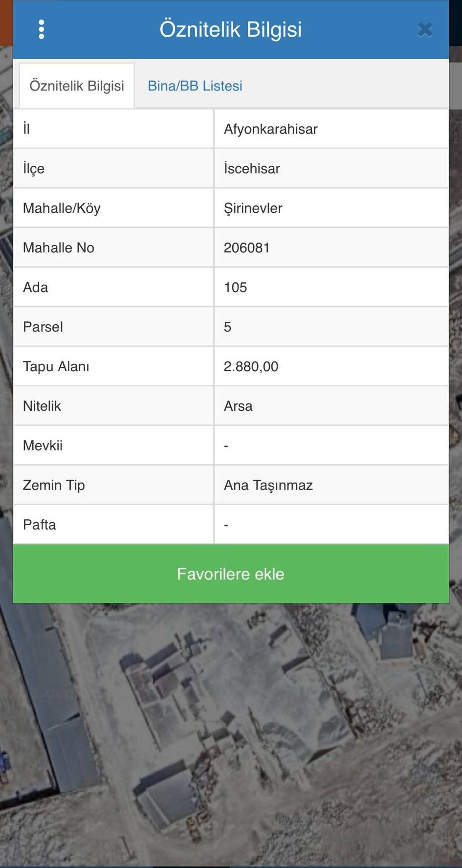Viewport: 462px width, 868px height.
Task: Select the Öznitelik Bilgisi tab
Action: click(x=77, y=86)
